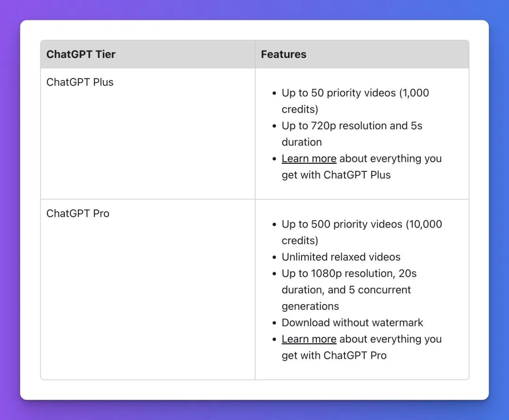Click the "Up to 50 priority videos" text
The width and height of the screenshot is (509, 420).
(338, 93)
